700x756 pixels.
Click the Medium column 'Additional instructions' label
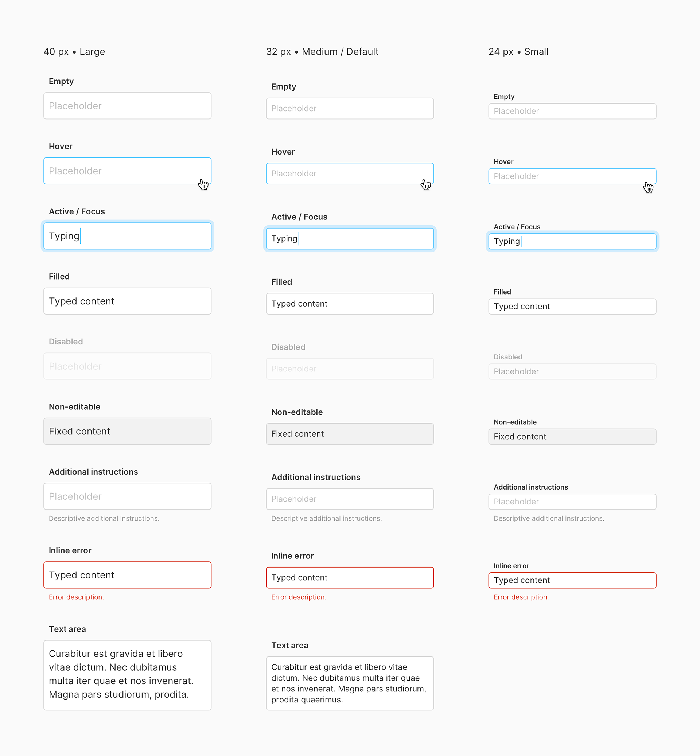[x=316, y=477]
